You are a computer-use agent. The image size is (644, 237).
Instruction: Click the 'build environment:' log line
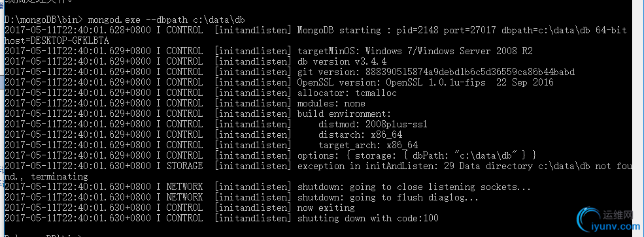[198, 114]
